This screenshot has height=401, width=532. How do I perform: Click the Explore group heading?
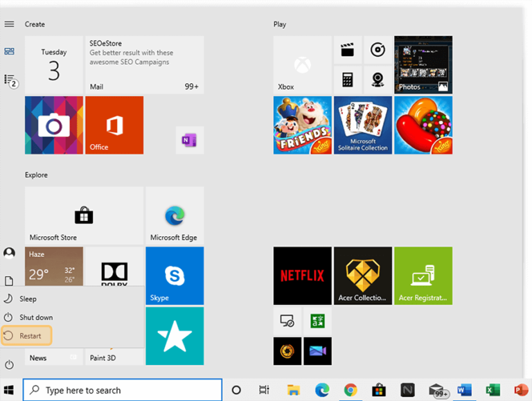[x=36, y=175]
